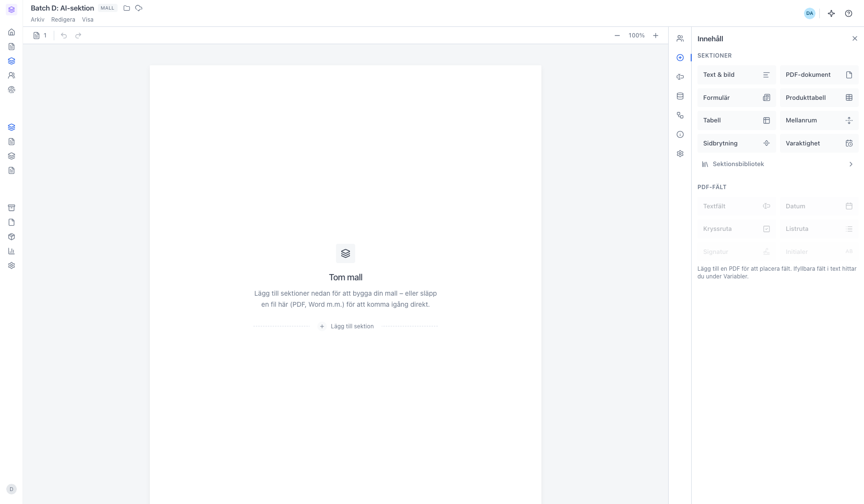Open the variables field icon in panel rail
Screen dimensions: 864x504
pyautogui.click(x=680, y=77)
